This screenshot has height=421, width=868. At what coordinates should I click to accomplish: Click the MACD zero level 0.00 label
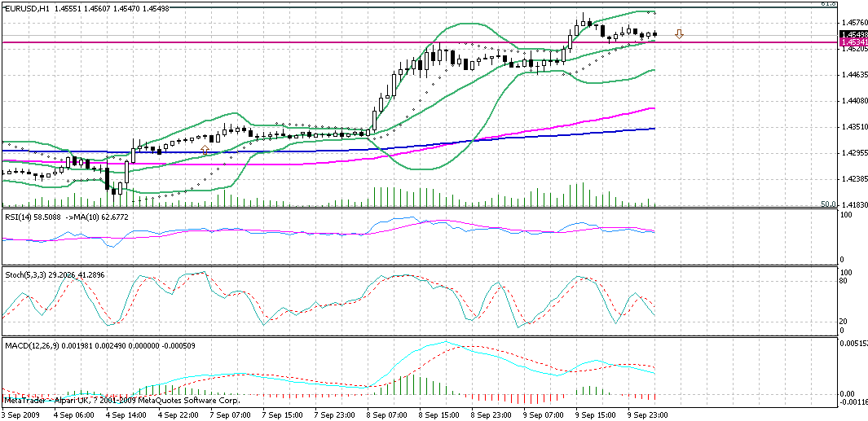pyautogui.click(x=848, y=394)
